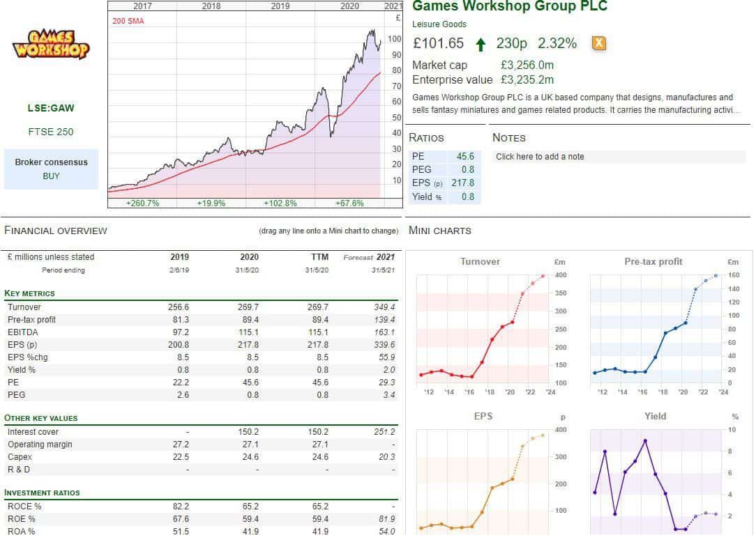Click the Broker consensus BUY box
The height and width of the screenshot is (540, 756).
coord(51,169)
